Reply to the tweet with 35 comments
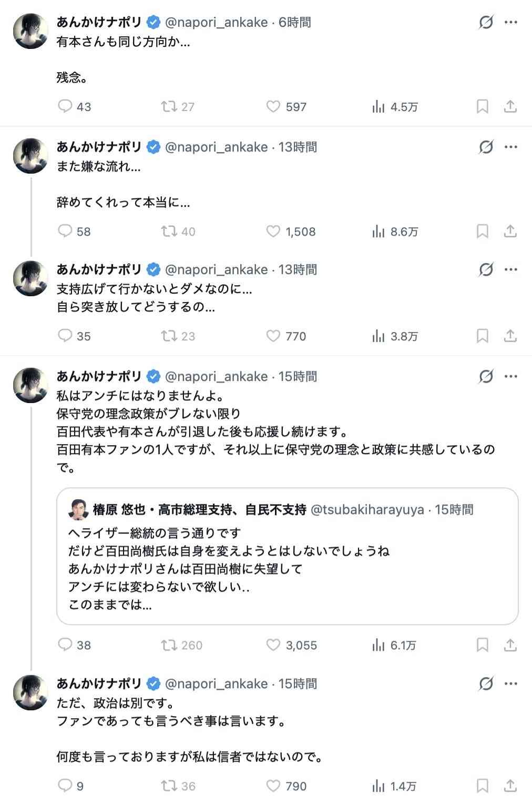This screenshot has width=532, height=804. (x=65, y=336)
